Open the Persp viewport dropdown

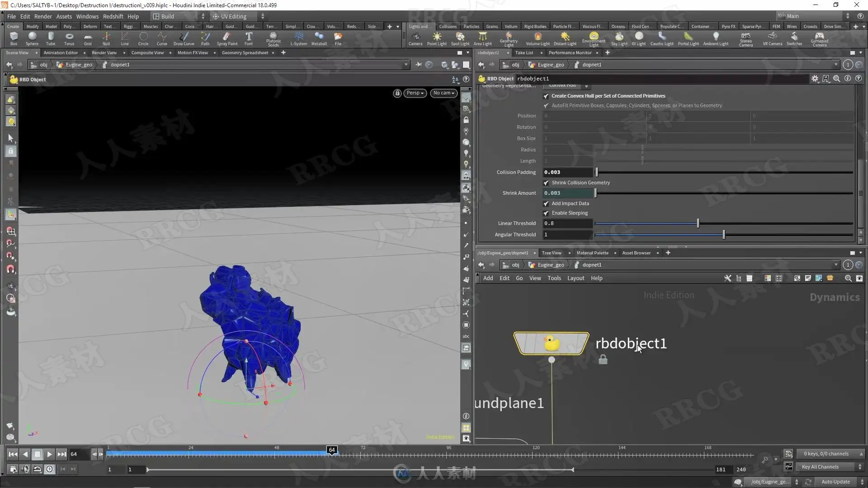point(415,93)
